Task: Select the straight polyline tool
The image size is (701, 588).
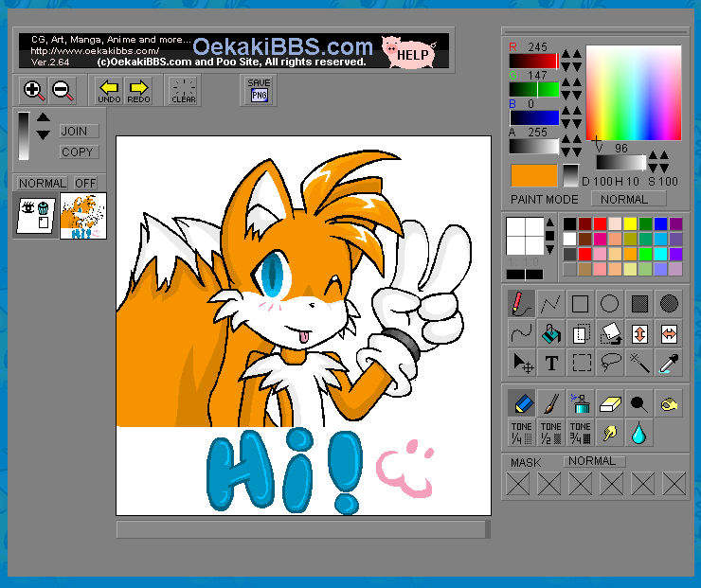Action: point(550,304)
